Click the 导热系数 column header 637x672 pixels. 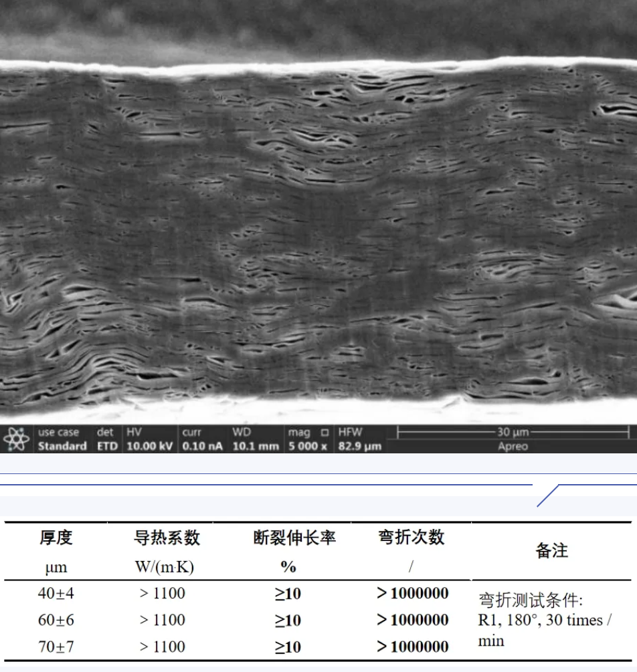(162, 538)
